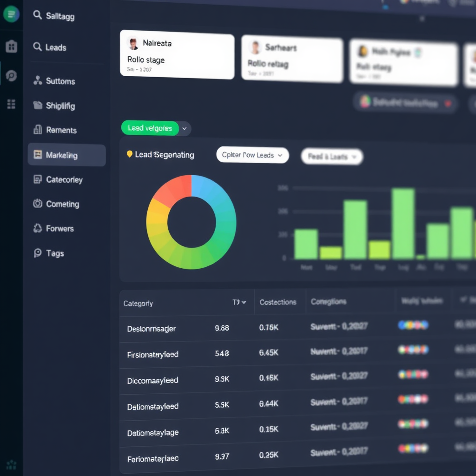476x476 pixels.
Task: Sort by the T7 column header
Action: [239, 302]
